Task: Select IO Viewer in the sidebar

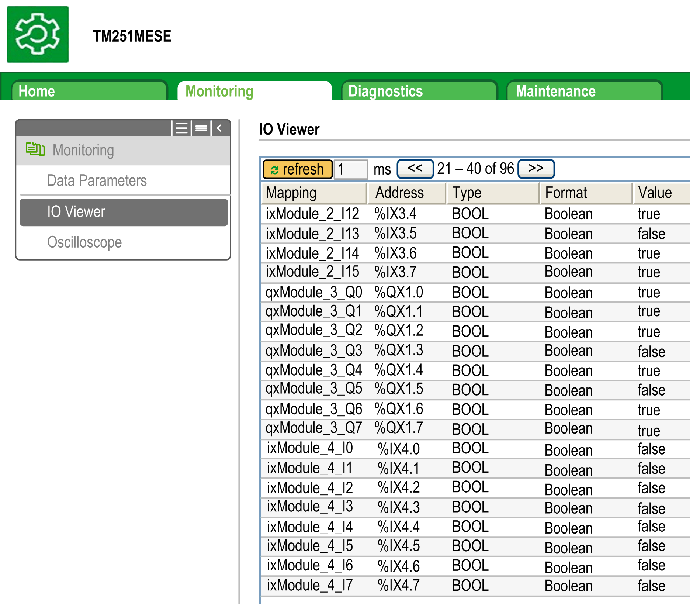Action: point(124,212)
